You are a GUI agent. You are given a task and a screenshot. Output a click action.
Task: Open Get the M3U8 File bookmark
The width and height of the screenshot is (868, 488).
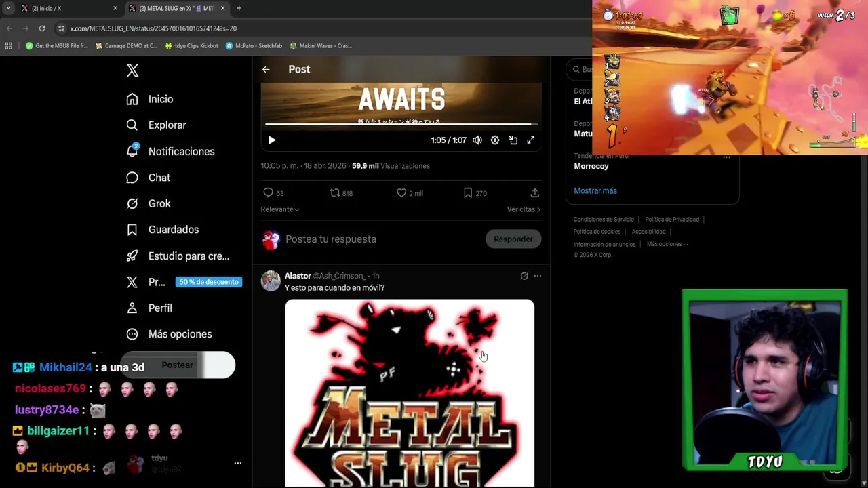[x=57, y=46]
